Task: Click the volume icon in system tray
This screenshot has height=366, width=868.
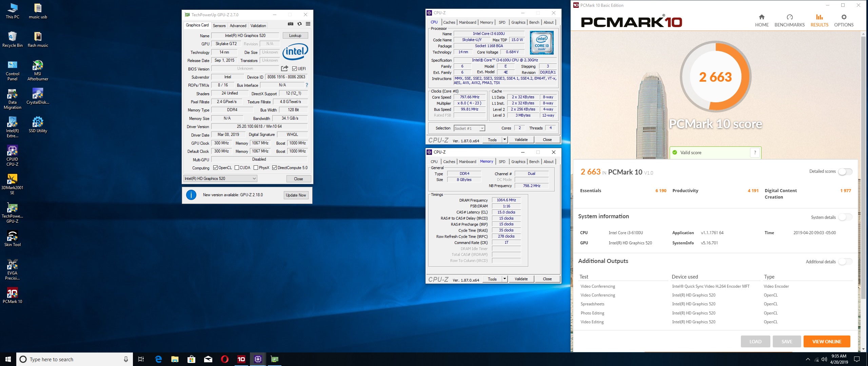Action: (824, 359)
